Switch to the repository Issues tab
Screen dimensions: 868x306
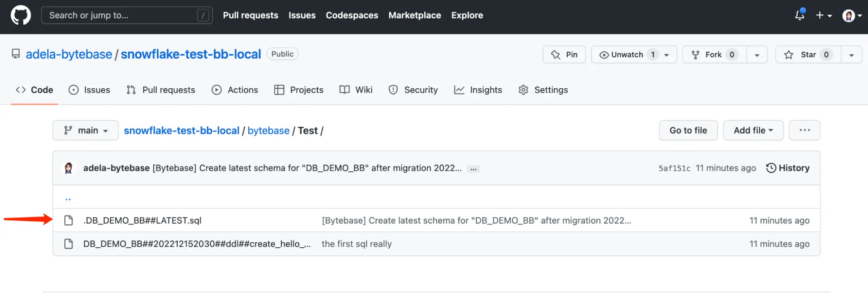(x=89, y=90)
